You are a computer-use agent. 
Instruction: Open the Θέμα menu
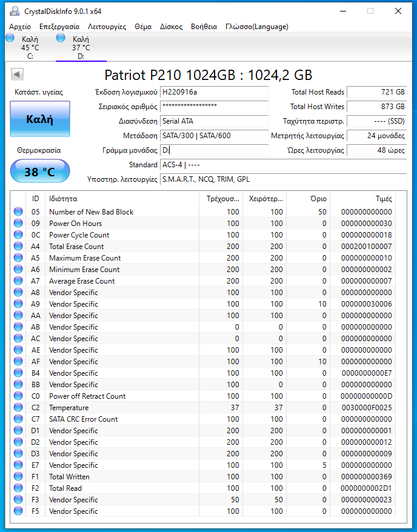coord(143,27)
